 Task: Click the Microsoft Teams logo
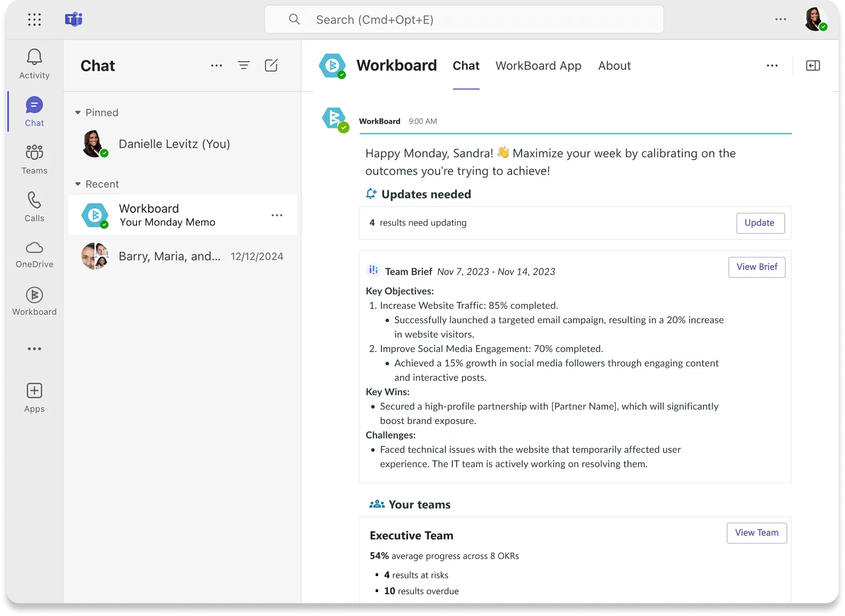coord(74,20)
